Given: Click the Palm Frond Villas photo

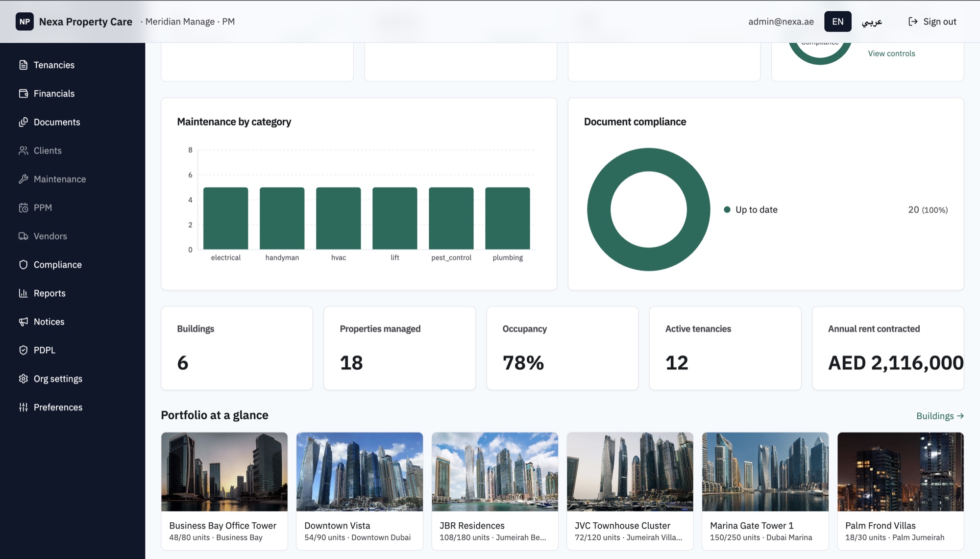Looking at the screenshot, I should point(901,472).
